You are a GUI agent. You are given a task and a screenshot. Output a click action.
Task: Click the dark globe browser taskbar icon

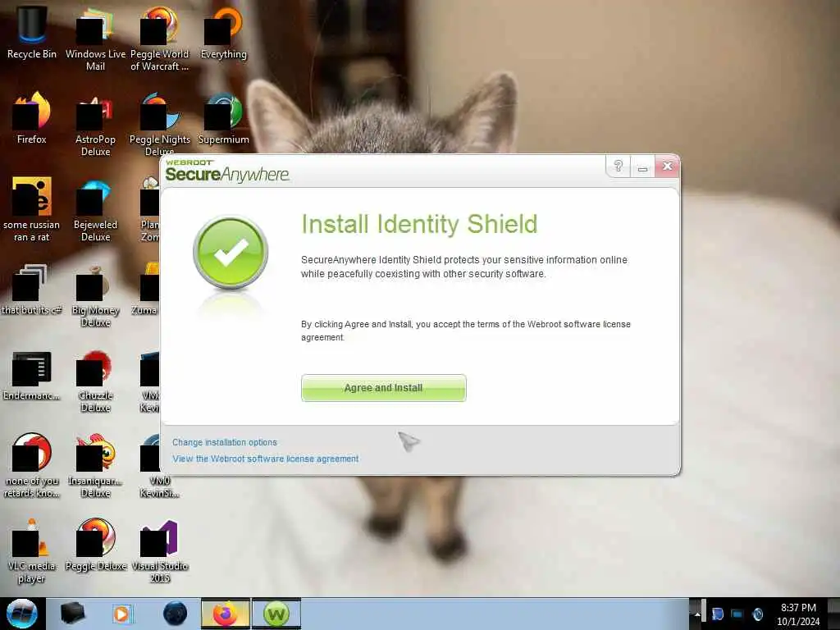coord(176,614)
